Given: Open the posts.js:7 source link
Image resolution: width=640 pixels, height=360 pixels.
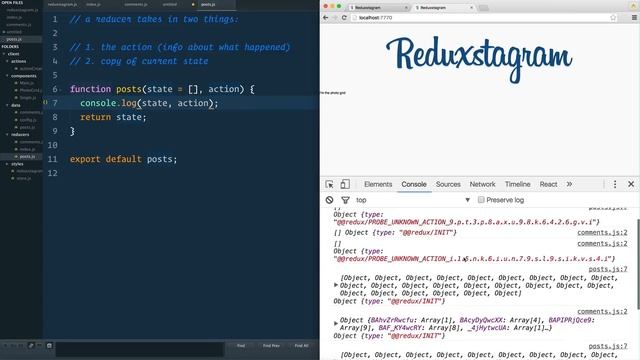Looking at the screenshot, I should pyautogui.click(x=608, y=269).
